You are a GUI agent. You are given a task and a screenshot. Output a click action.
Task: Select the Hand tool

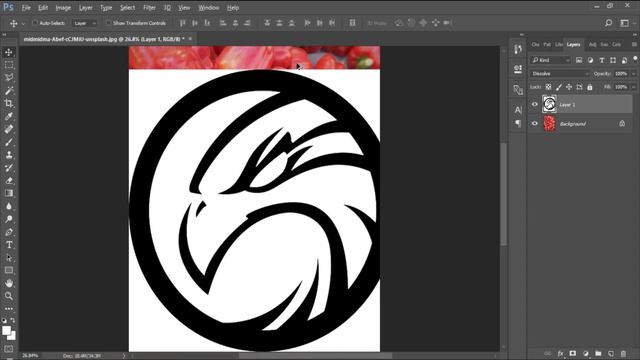click(x=9, y=283)
